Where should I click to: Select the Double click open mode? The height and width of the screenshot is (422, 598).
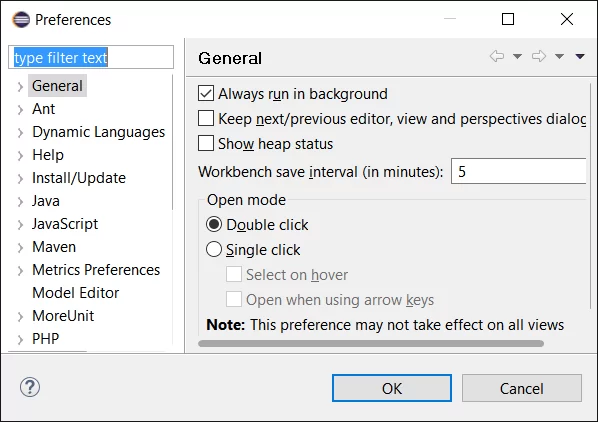(214, 224)
